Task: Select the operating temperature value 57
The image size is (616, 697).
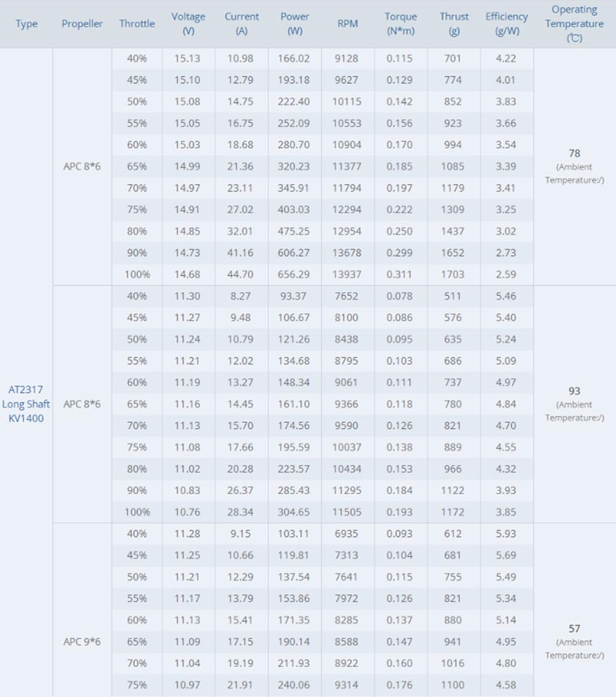Action: (x=574, y=628)
